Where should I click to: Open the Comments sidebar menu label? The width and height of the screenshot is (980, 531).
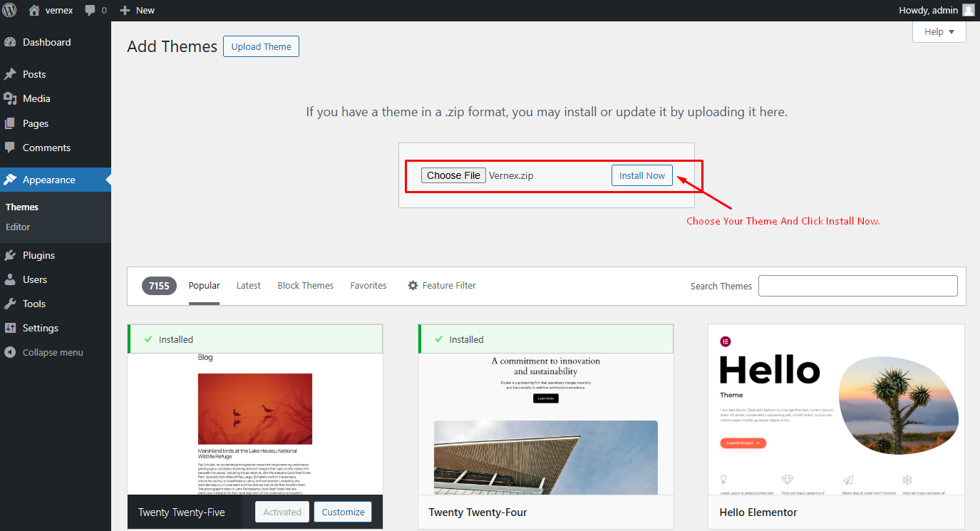[46, 148]
